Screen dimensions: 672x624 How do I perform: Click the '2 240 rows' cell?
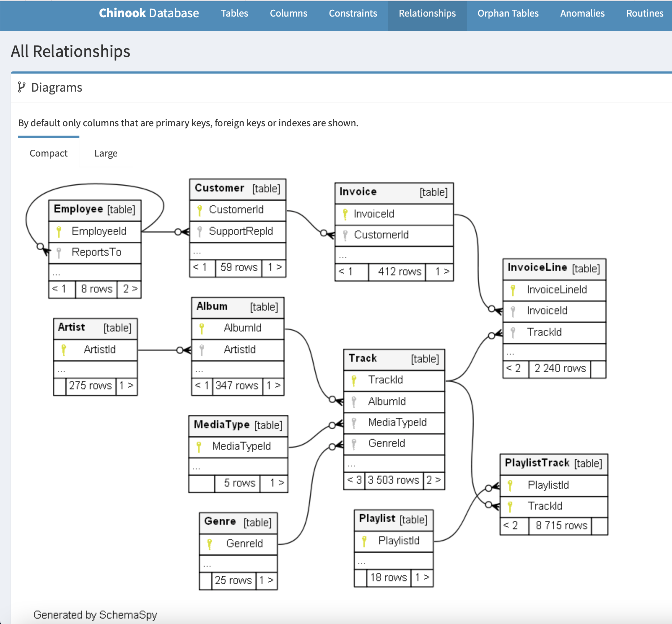[x=560, y=369]
